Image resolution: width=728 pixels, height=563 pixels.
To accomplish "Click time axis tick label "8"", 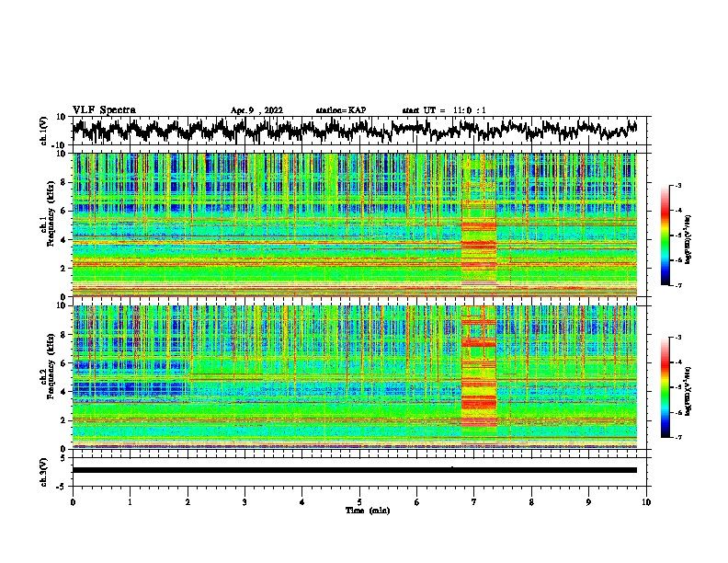I will click(531, 502).
